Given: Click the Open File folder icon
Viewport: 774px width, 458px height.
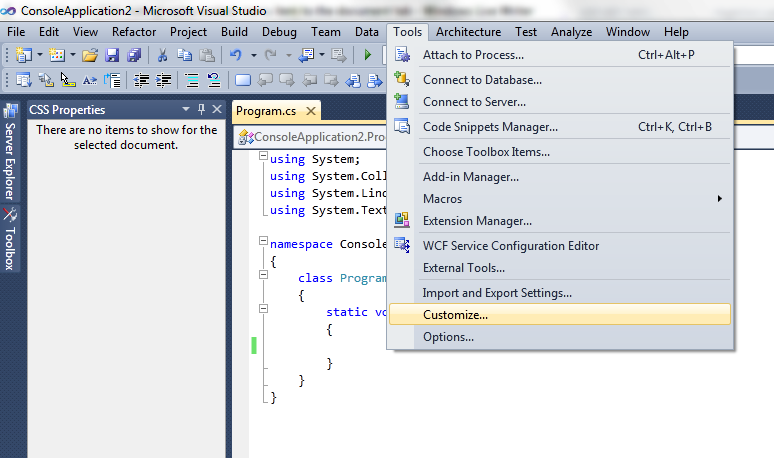Looking at the screenshot, I should click(89, 55).
